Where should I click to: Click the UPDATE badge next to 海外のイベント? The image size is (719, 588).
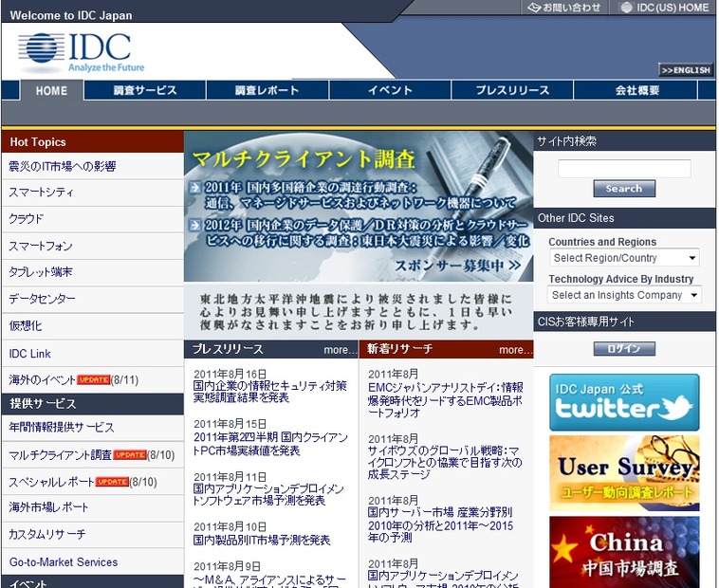coord(94,380)
